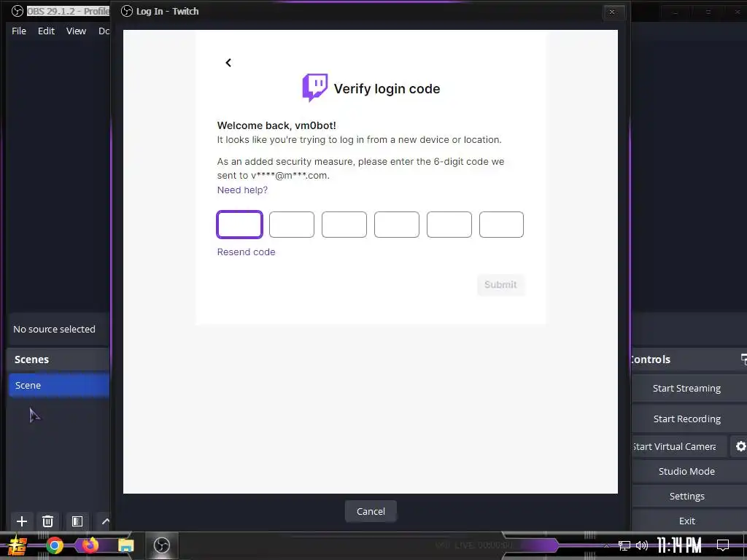Image resolution: width=747 pixels, height=560 pixels.
Task: Cancel the Twitch login dialog
Action: pos(371,511)
